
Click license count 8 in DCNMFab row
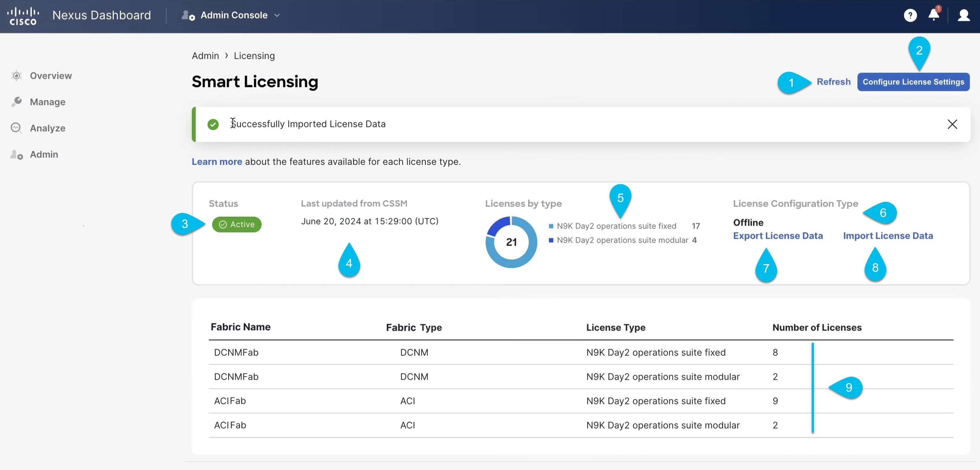[775, 352]
